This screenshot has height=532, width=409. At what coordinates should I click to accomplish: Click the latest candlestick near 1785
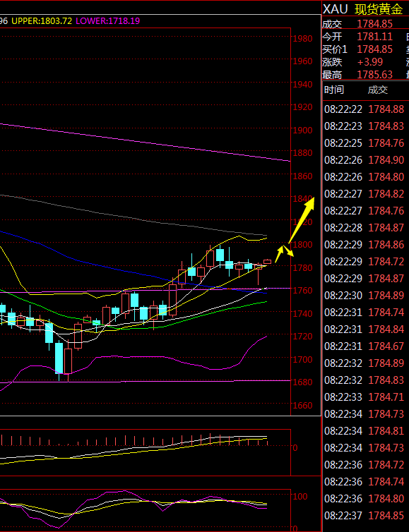coord(267,262)
